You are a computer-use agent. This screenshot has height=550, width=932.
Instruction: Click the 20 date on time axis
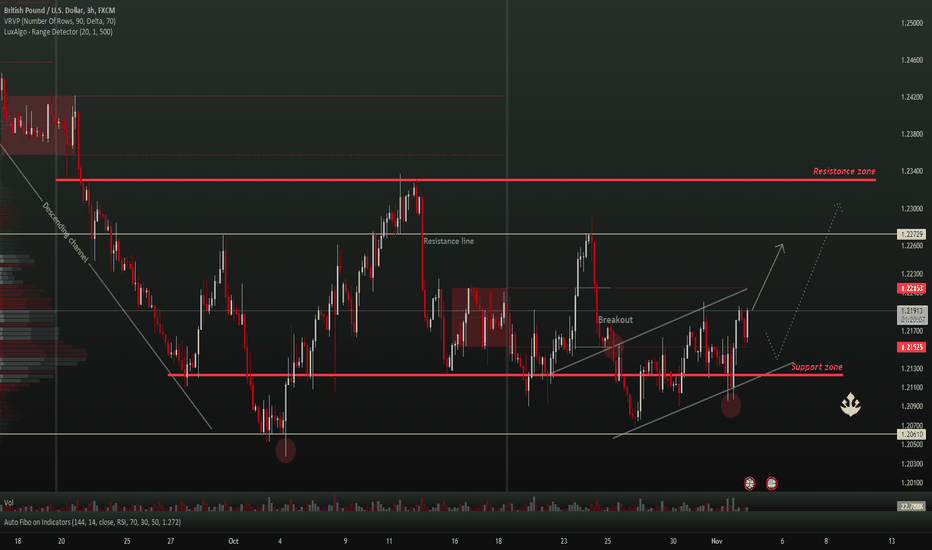coord(61,541)
